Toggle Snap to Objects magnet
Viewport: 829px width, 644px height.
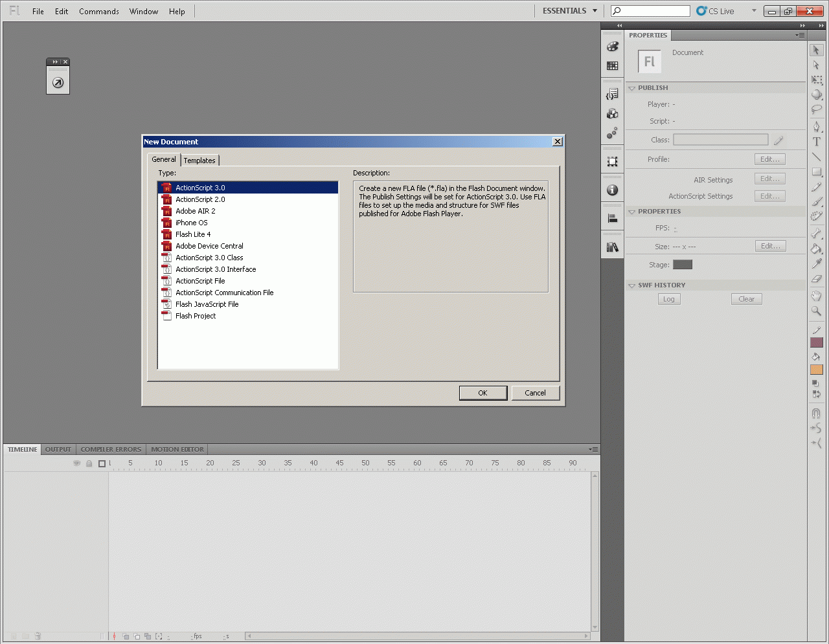pos(816,413)
